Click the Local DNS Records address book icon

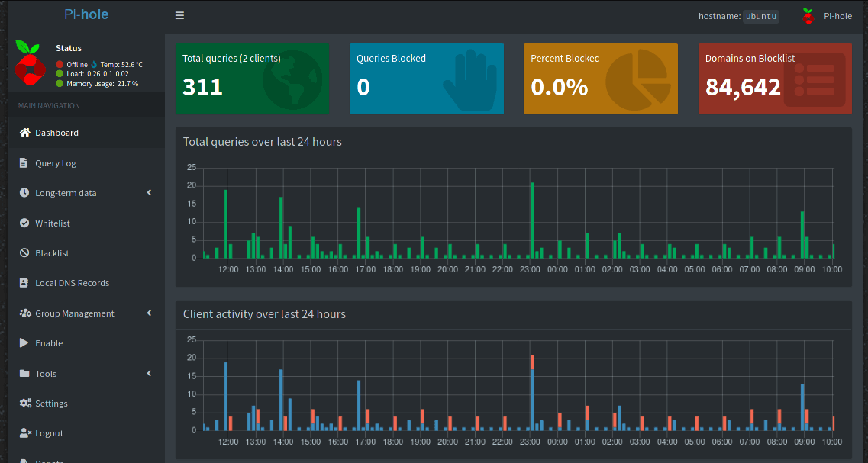pyautogui.click(x=24, y=283)
